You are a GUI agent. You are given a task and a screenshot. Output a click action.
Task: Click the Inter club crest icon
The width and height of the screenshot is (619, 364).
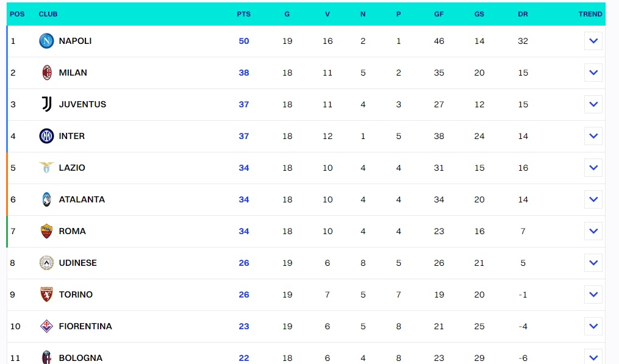46,136
